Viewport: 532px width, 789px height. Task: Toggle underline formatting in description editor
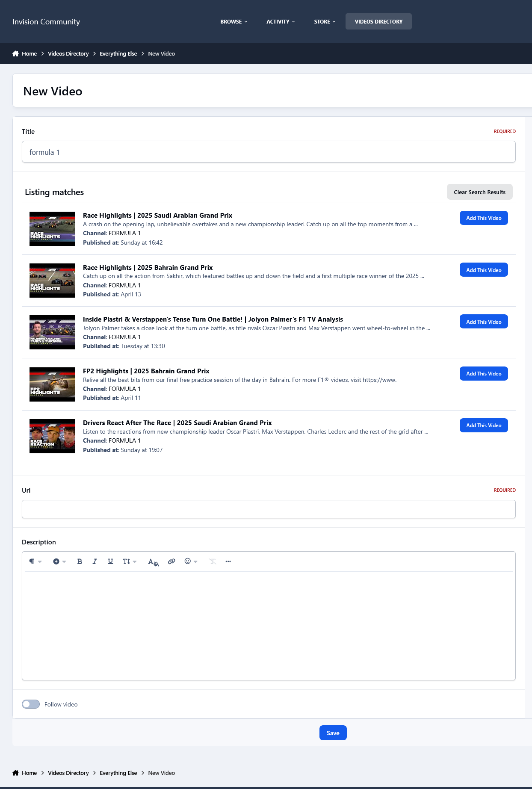point(110,561)
